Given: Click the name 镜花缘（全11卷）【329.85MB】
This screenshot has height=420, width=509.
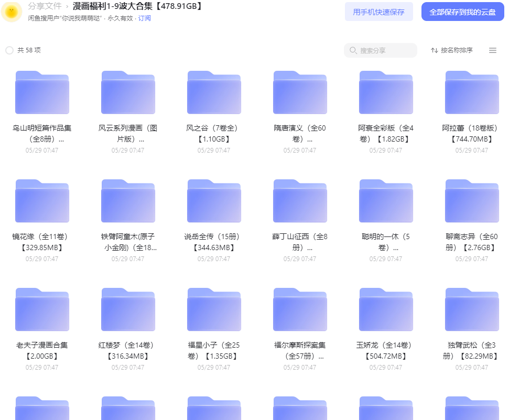Looking at the screenshot, I should click(42, 242).
